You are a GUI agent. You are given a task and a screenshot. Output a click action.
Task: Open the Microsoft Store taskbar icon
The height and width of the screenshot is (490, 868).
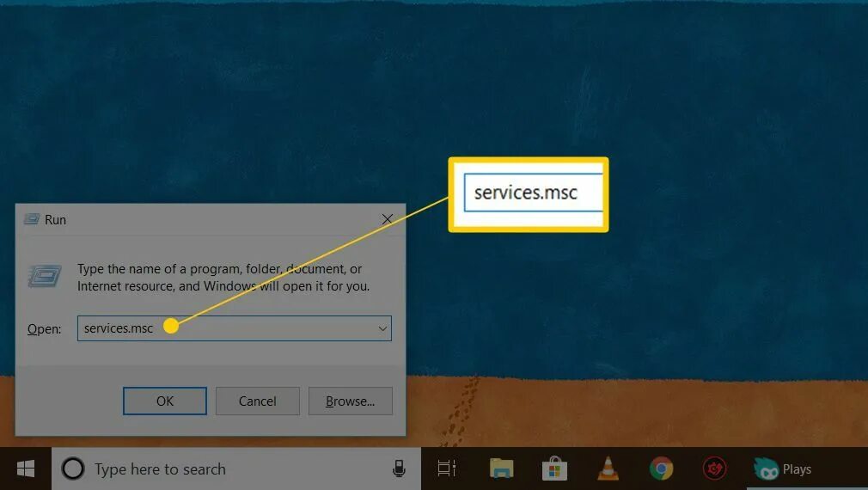[554, 469]
